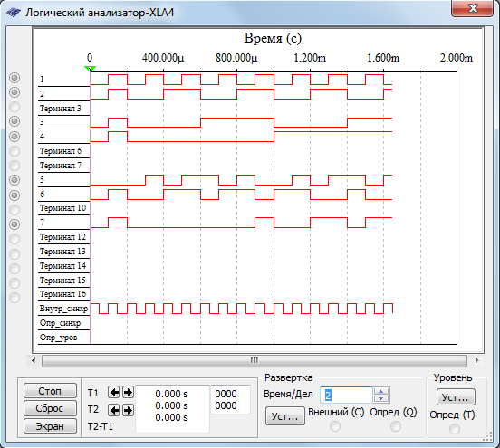Viewport: 500px width, 448px height.
Task: Toggle the indicator beside channel 7
Action: (x=14, y=224)
